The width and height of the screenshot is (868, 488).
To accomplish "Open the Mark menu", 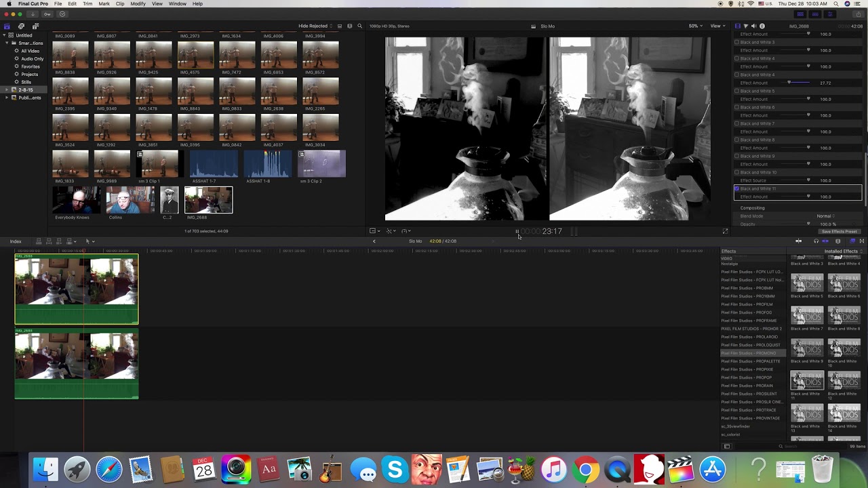I will point(104,4).
